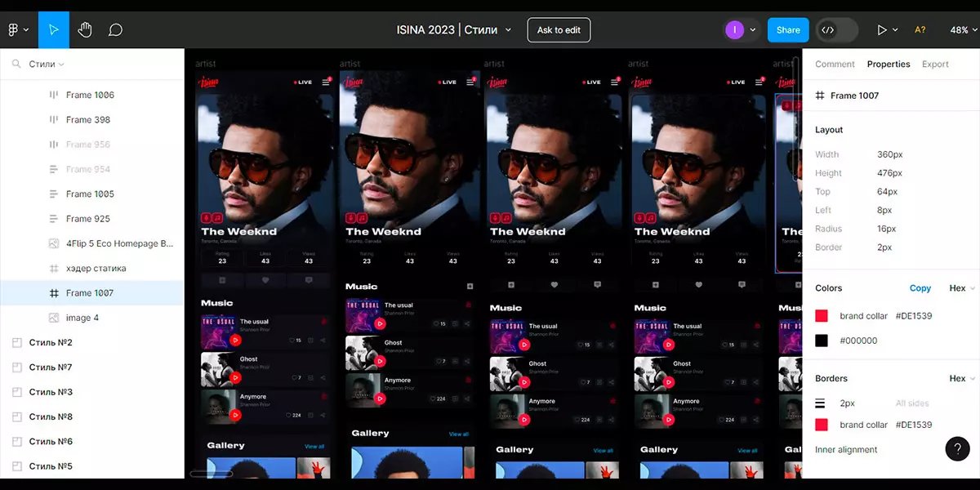This screenshot has width=980, height=490.
Task: Click the Inner alignment label
Action: click(x=846, y=450)
